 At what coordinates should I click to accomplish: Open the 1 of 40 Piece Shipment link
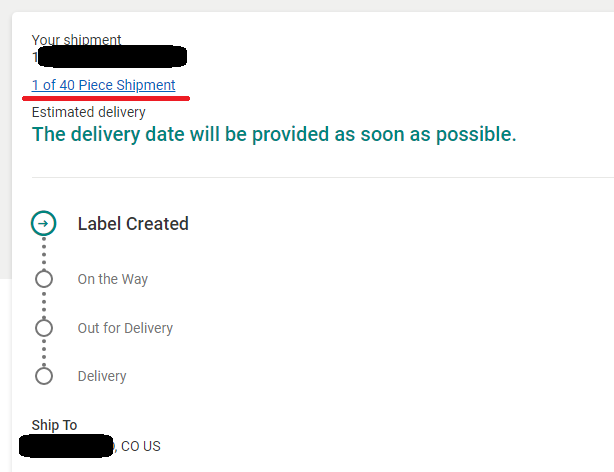pos(103,85)
